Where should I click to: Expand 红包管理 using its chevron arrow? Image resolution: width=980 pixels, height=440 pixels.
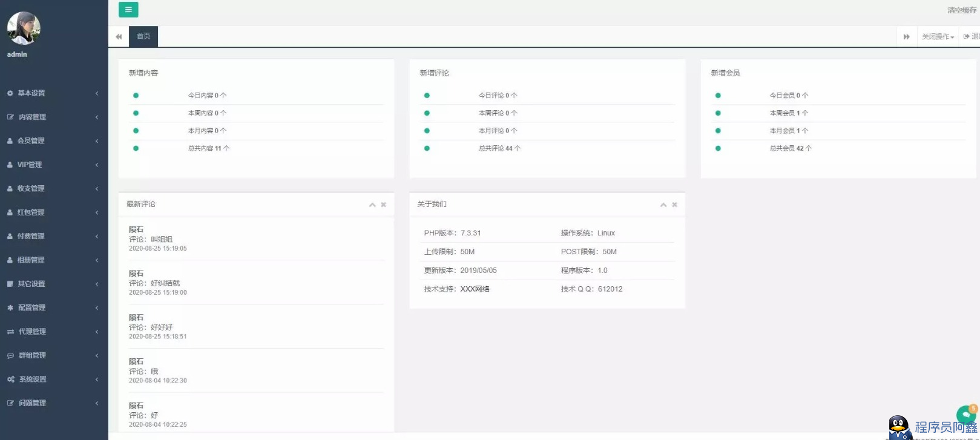[x=97, y=212]
